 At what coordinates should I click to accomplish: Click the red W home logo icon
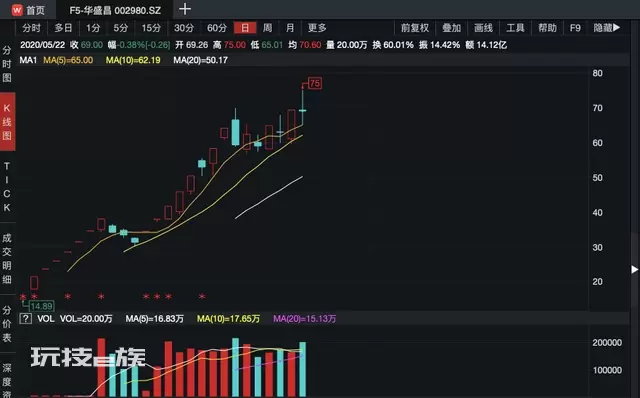click(17, 10)
